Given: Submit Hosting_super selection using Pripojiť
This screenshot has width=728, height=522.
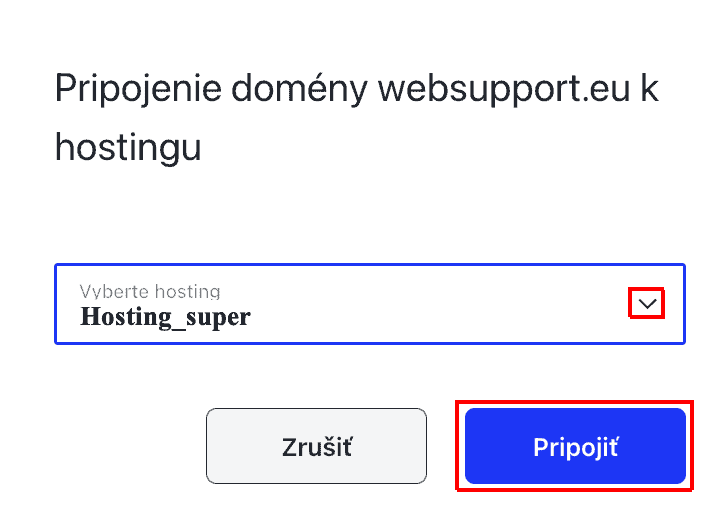Looking at the screenshot, I should click(x=575, y=446).
